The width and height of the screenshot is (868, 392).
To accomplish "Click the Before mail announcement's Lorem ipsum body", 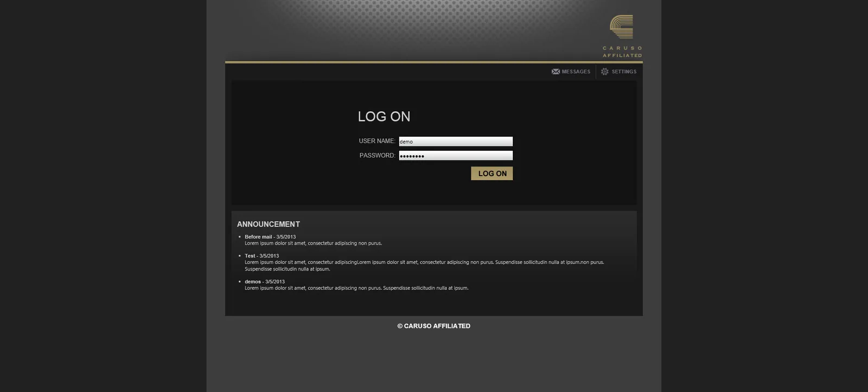I will (313, 243).
